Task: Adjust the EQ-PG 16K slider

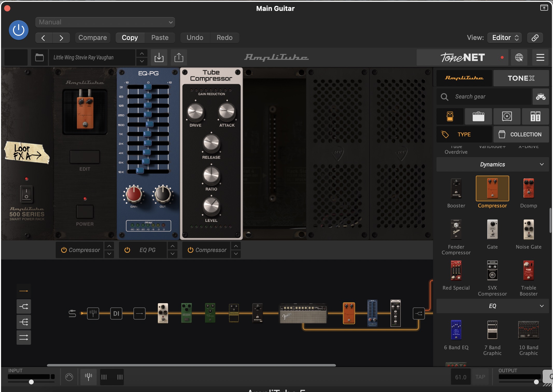Action: click(140, 171)
